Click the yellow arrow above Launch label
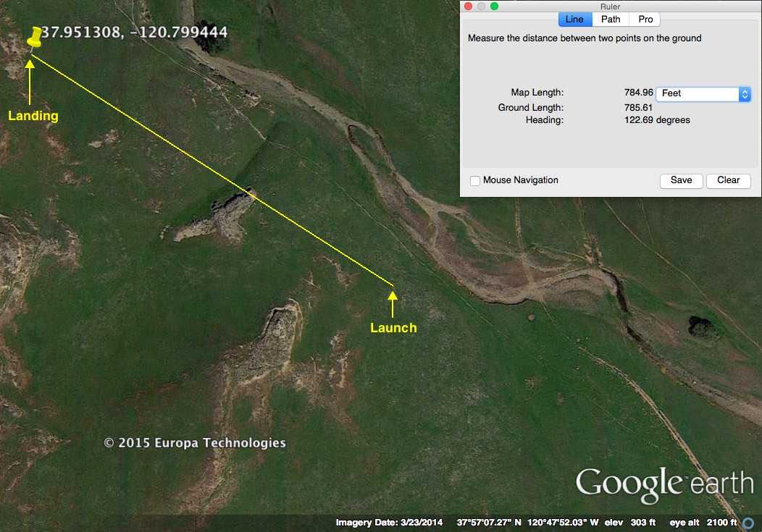This screenshot has height=532, width=762. 393,304
